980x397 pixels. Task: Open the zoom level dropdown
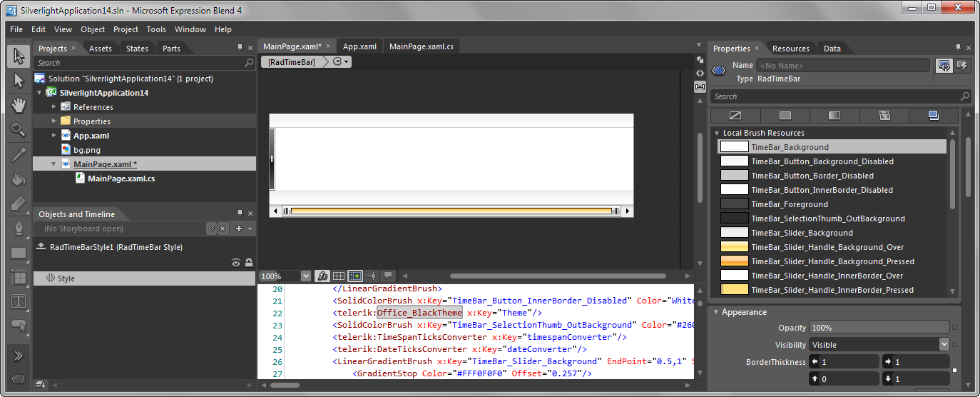point(306,276)
